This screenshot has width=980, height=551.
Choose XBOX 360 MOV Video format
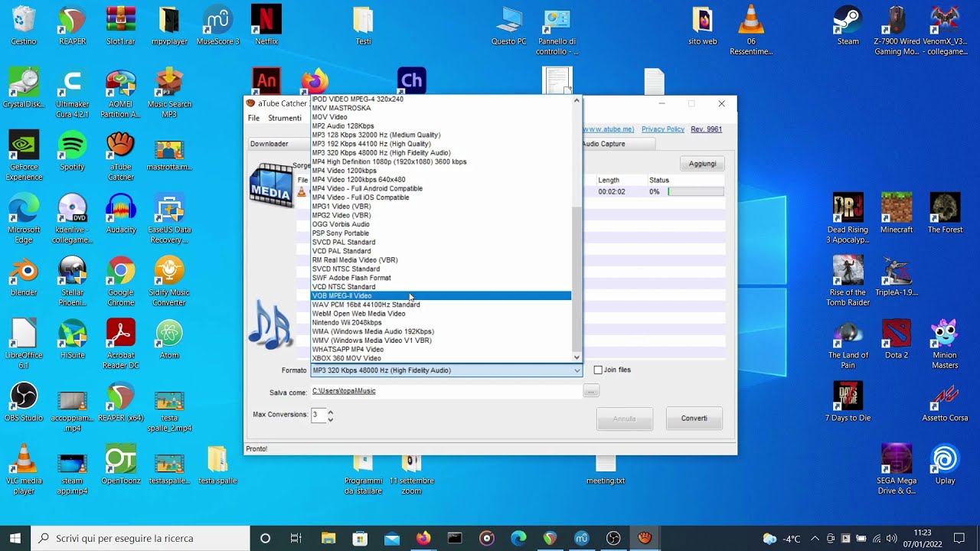pyautogui.click(x=441, y=358)
